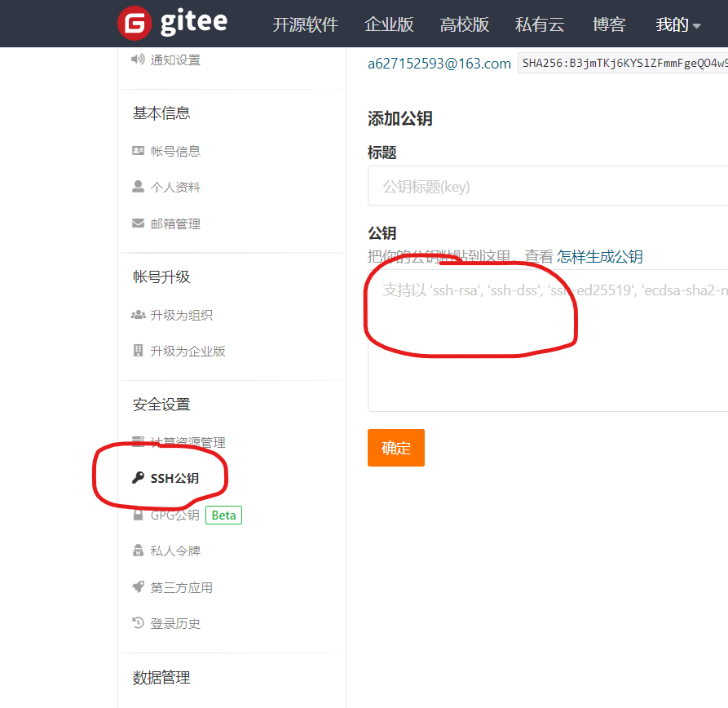This screenshot has width=728, height=708.
Task: Select SSH公钥 key settings
Action: point(172,477)
